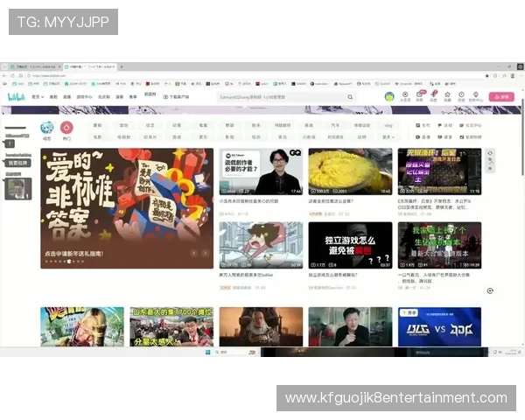This screenshot has width=525, height=420.
Task: Click the browser home icon
Action: (21, 76)
